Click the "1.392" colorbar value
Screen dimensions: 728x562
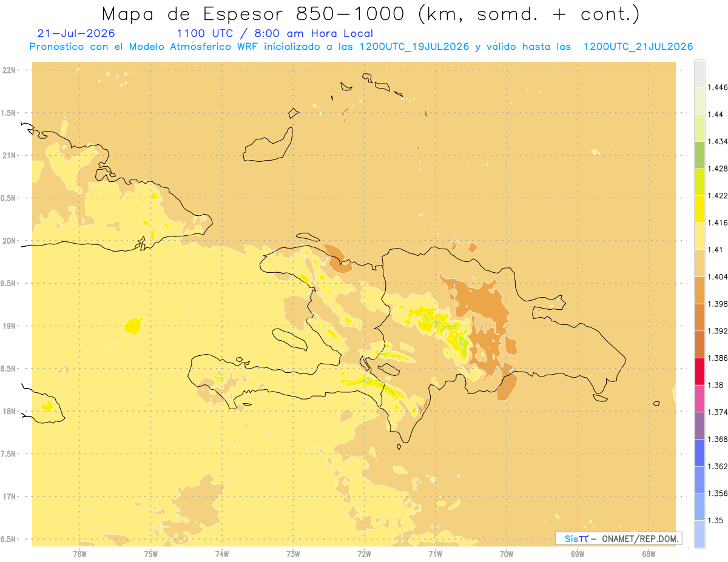tap(718, 331)
